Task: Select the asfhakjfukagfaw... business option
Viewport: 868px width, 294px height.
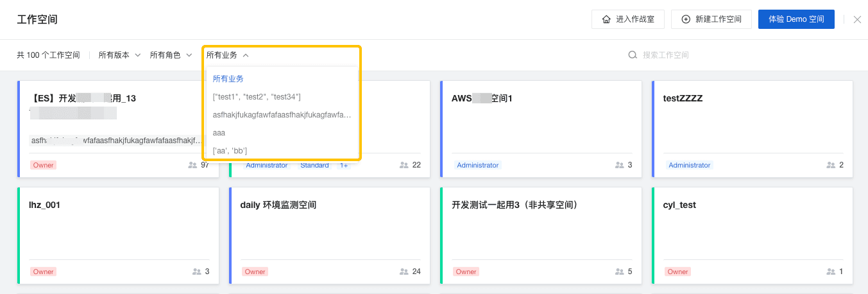Action: [x=282, y=114]
